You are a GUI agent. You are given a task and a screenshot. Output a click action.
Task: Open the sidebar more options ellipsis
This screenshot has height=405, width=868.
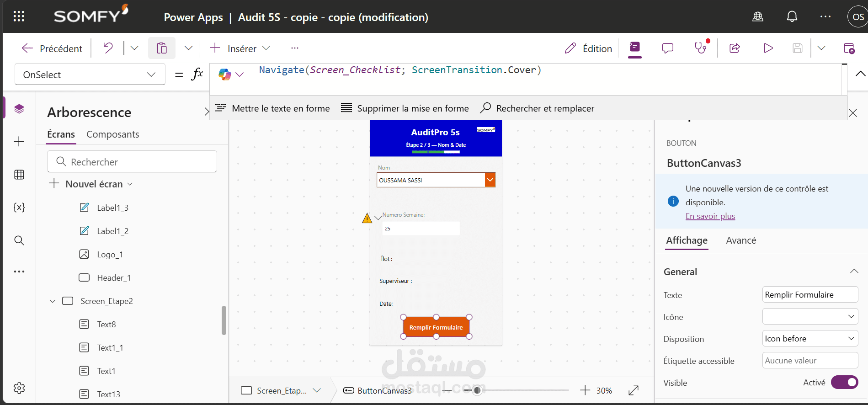pyautogui.click(x=19, y=272)
